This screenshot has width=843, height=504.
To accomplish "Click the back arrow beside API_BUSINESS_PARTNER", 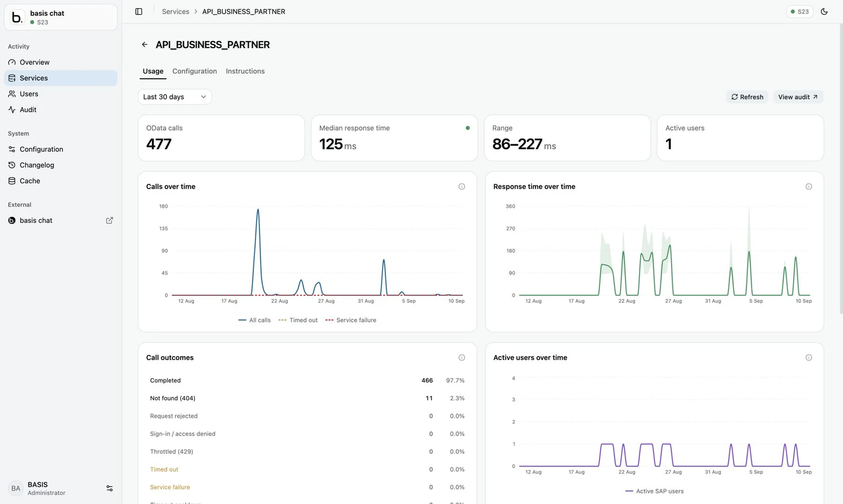I will 144,45.
